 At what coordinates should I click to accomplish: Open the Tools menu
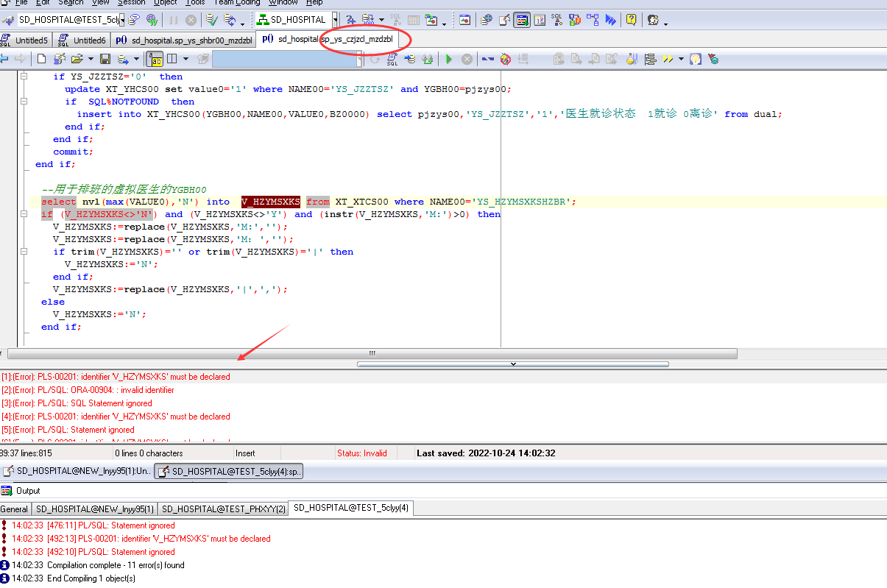tap(195, 3)
